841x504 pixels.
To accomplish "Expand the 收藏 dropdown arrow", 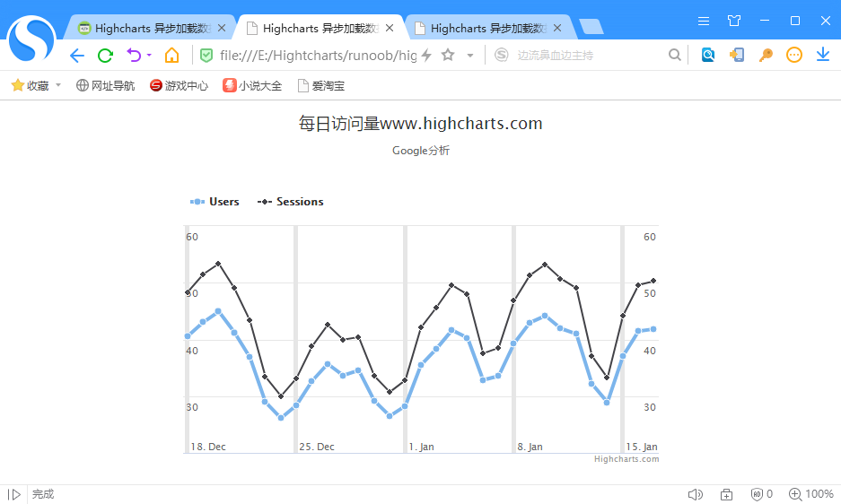I will point(58,85).
